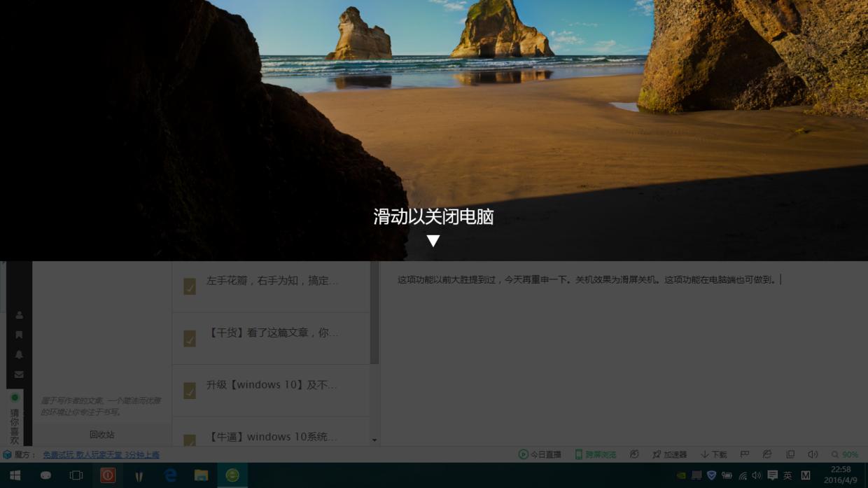The width and height of the screenshot is (868, 488).
Task: Click the slide-down arrow below 滑动以关闭电脑
Action: coord(433,239)
